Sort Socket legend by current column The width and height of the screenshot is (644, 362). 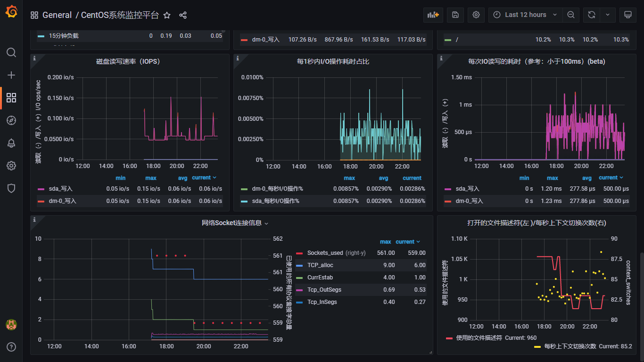408,242
